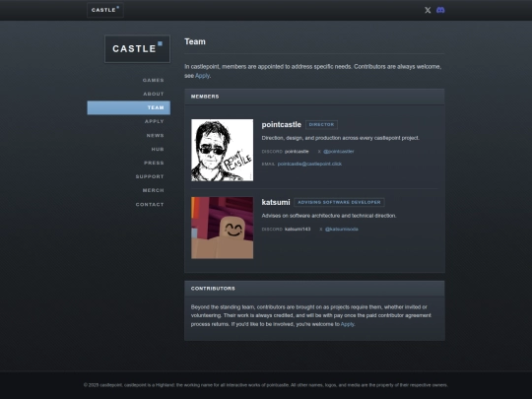Follow the Apply link in intro paragraph
Screen dimensions: 532x399
(202, 76)
